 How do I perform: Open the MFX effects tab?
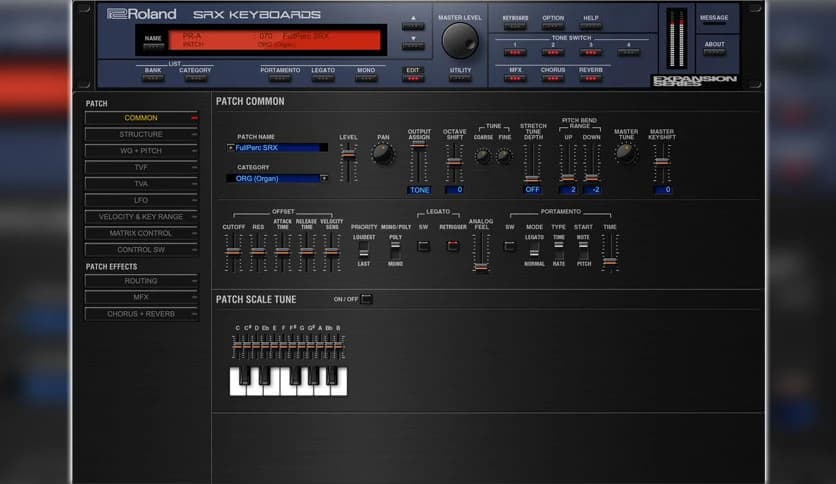(x=141, y=297)
